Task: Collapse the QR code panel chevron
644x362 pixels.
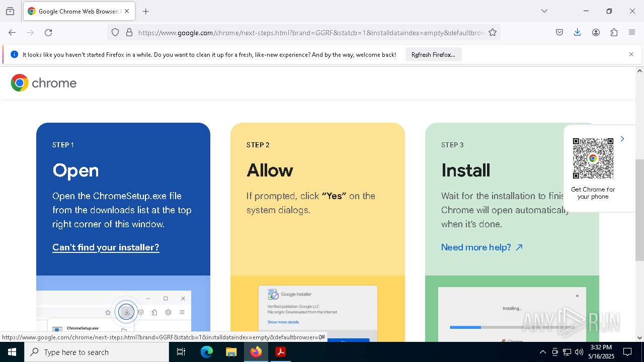Action: pos(622,139)
